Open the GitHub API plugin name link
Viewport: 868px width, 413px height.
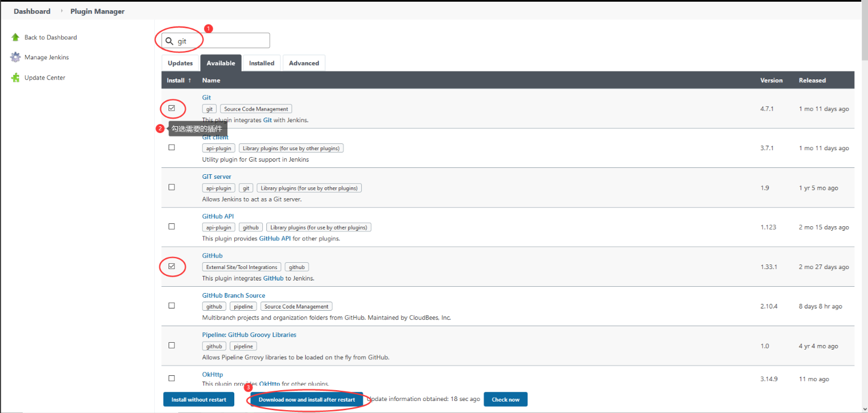coord(218,216)
